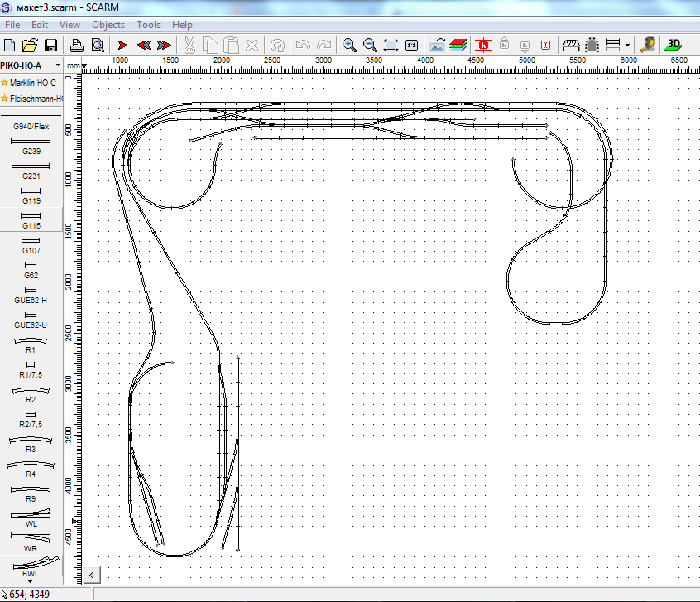Click the Zoom in magnifier icon
This screenshot has width=700, height=602.
point(349,45)
